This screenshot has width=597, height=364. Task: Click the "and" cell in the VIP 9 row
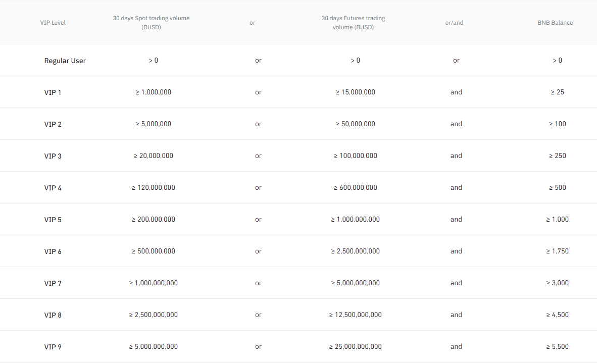click(x=456, y=346)
